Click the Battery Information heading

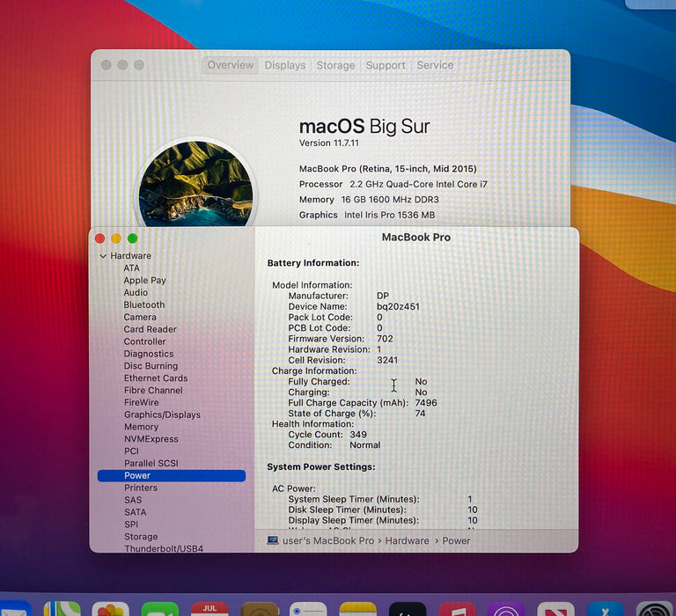(x=313, y=263)
